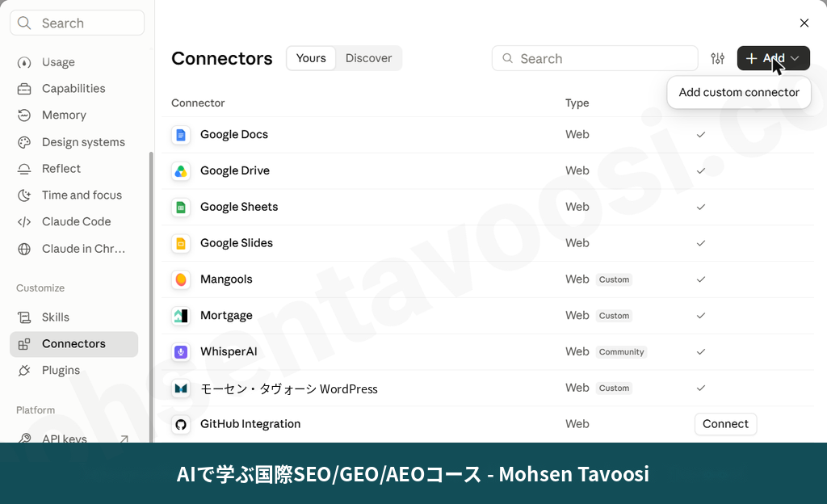Click the Connectors icon in sidebar
Viewport: 827px width, 504px height.
24,344
